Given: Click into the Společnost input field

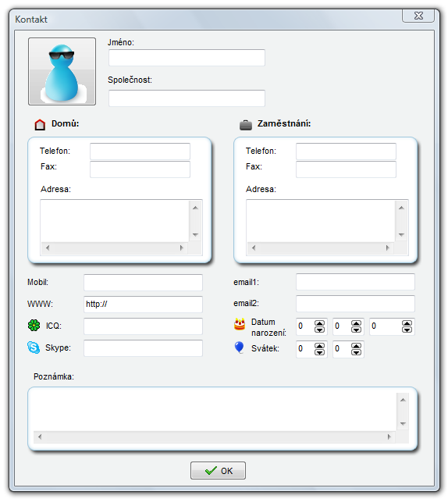Looking at the screenshot, I should (x=187, y=98).
